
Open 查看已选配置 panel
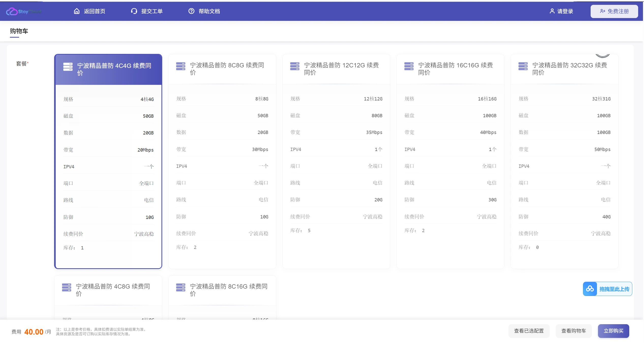(x=529, y=331)
